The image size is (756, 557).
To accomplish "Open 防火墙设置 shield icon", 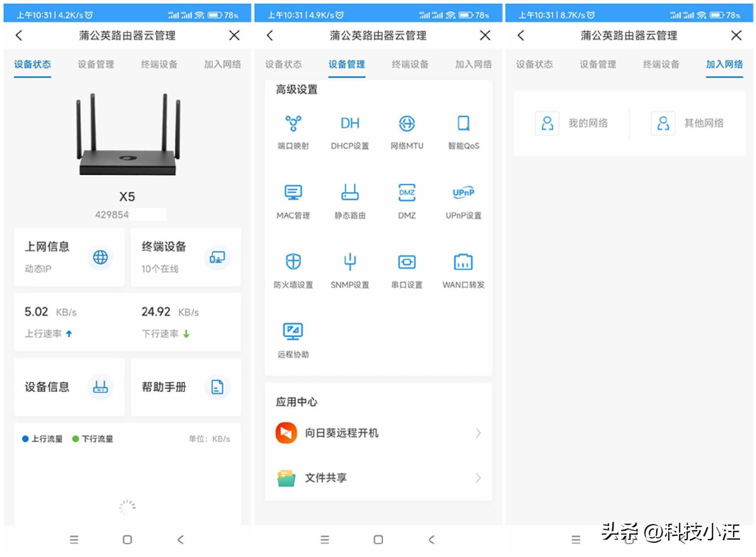I will 293,262.
